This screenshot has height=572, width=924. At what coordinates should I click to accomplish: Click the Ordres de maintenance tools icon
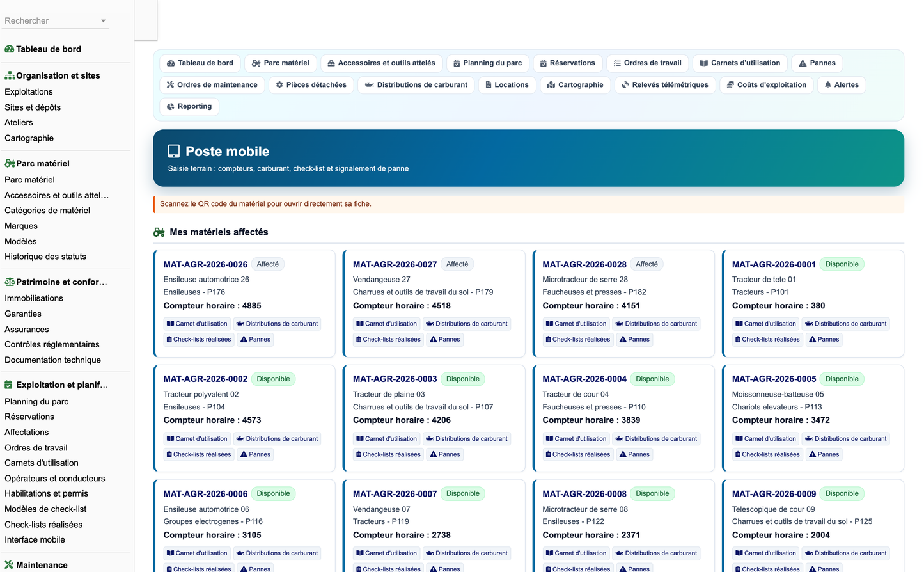(171, 84)
